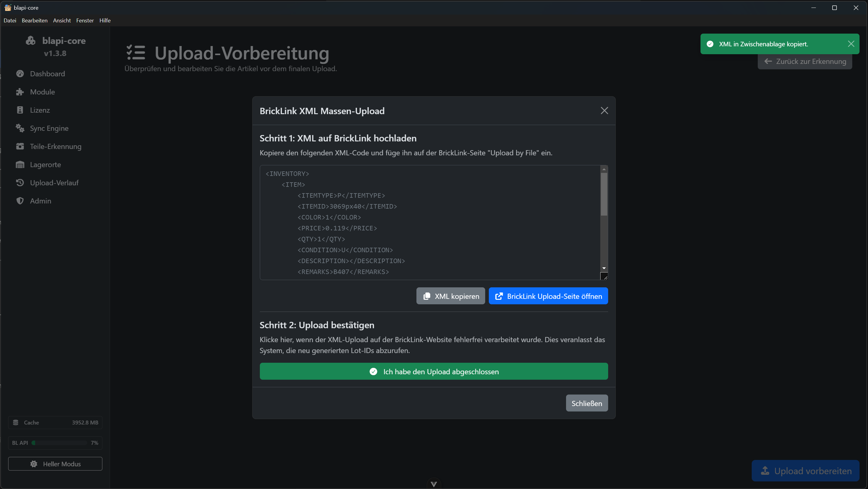
Task: Close the BrickLink XML Massen-Upload dialog with X
Action: tap(605, 111)
